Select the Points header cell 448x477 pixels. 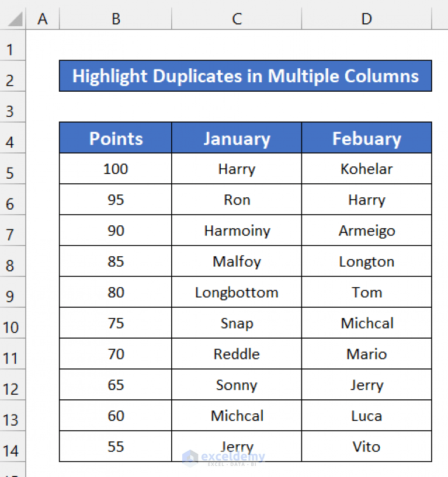pyautogui.click(x=115, y=138)
